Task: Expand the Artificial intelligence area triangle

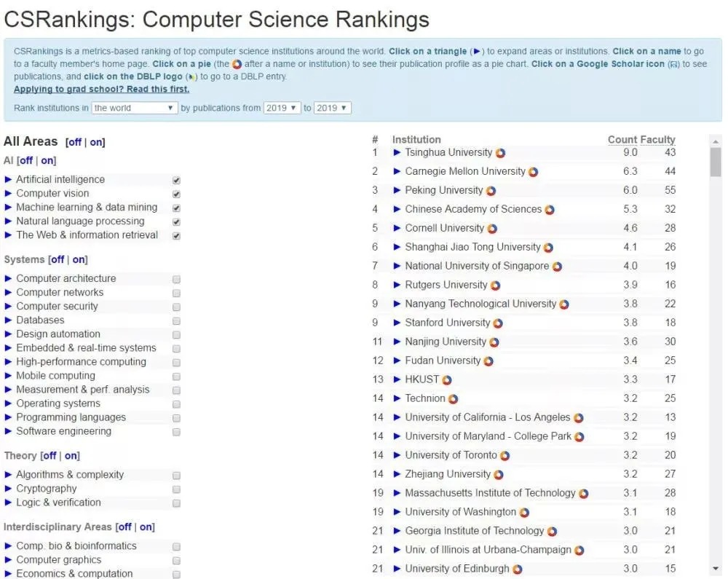Action: point(8,180)
